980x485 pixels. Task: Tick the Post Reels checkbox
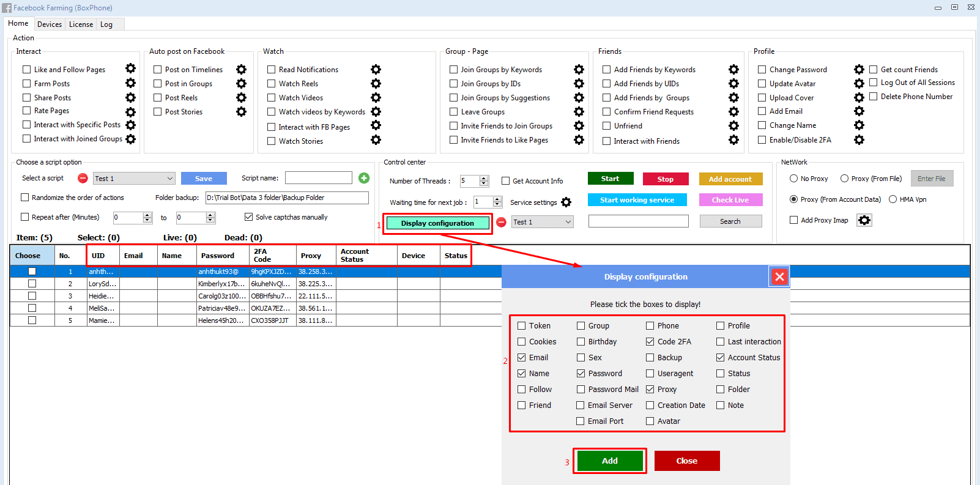(157, 98)
